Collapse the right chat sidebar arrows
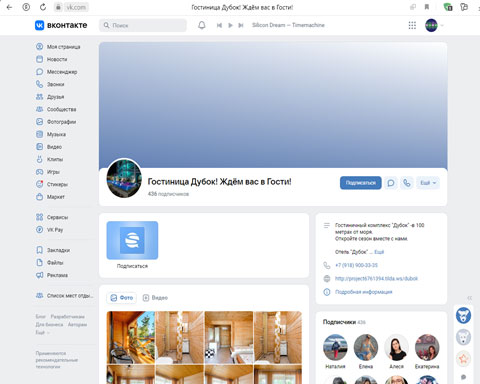The image size is (480, 384). (469, 298)
